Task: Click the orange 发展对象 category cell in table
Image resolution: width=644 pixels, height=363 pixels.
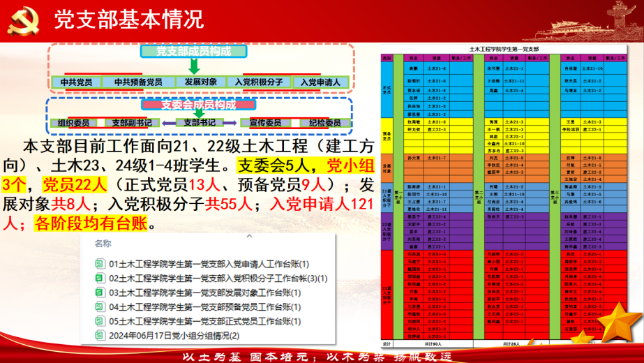Action: coord(387,168)
